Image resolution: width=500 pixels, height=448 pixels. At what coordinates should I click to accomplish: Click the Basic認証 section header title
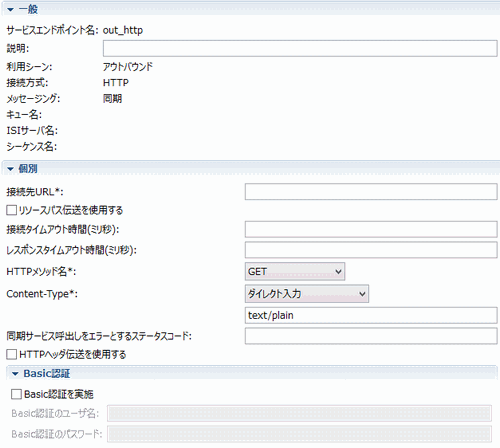point(47,374)
